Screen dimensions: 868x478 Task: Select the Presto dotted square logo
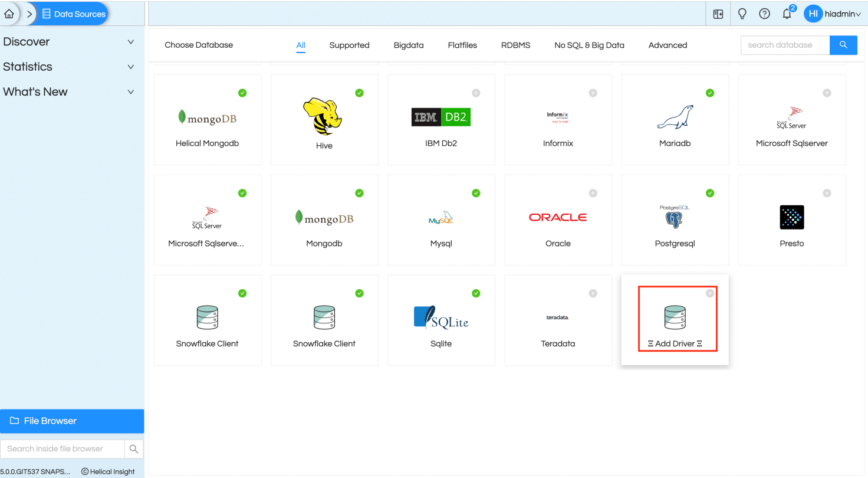pos(792,217)
